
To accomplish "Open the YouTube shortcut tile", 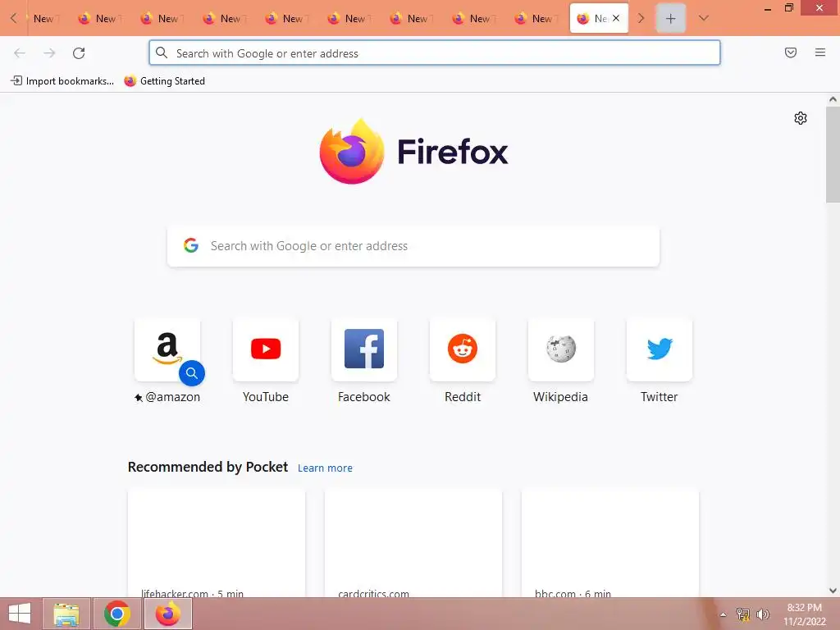I will 266,349.
